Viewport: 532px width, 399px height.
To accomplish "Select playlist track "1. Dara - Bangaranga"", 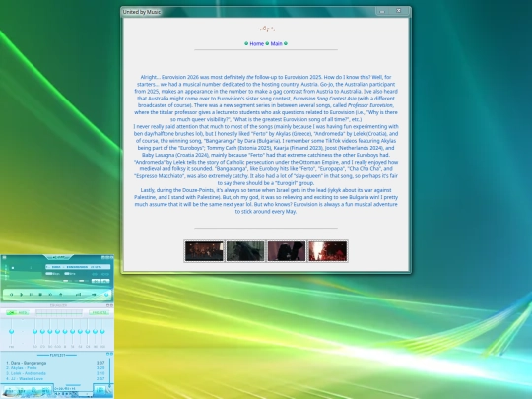I will 27,363.
